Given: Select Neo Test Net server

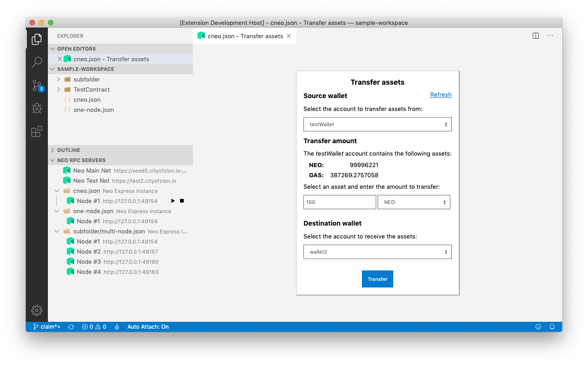Looking at the screenshot, I should click(x=120, y=181).
